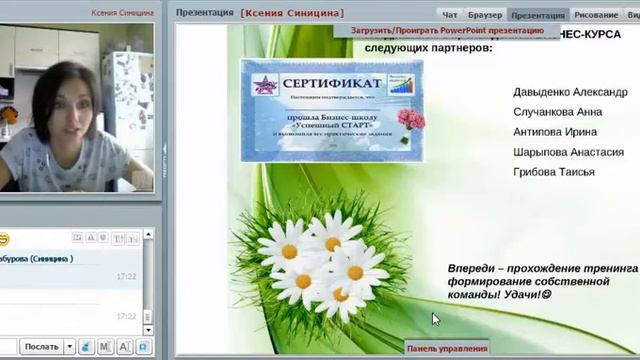The image size is (640, 360).
Task: Open the Чат tab
Action: click(449, 15)
